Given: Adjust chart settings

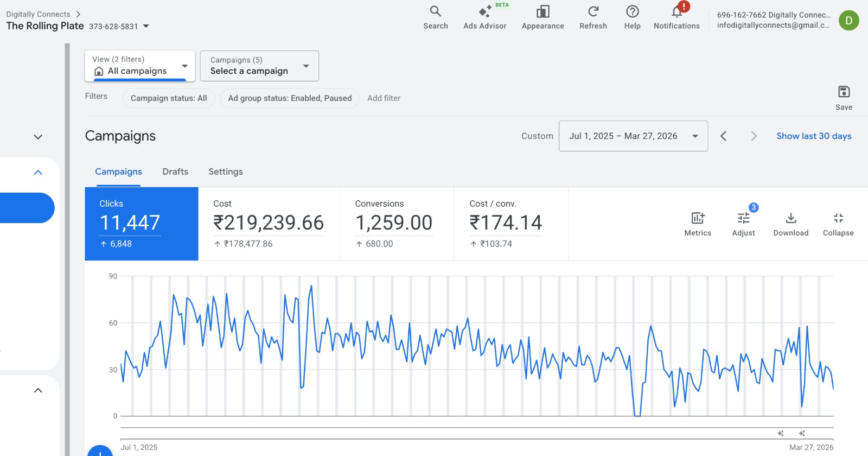Looking at the screenshot, I should (x=743, y=224).
